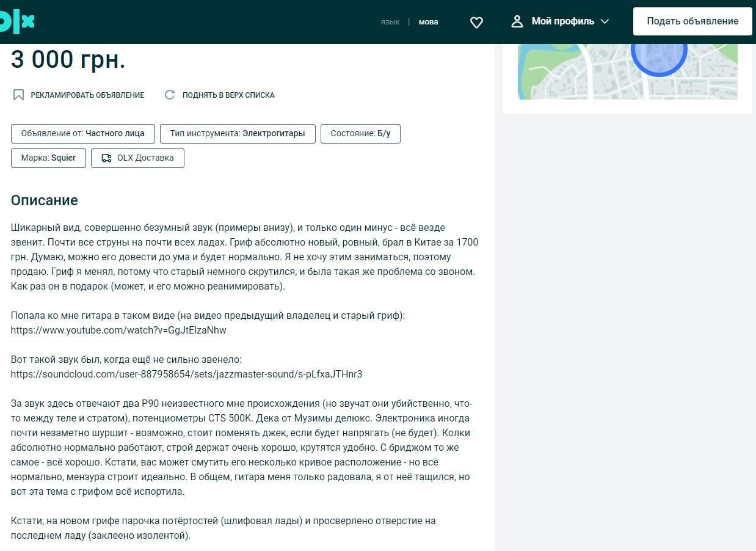Viewport: 756px width, 551px height.
Task: Click the Состояние: Б/у tag
Action: 360,133
